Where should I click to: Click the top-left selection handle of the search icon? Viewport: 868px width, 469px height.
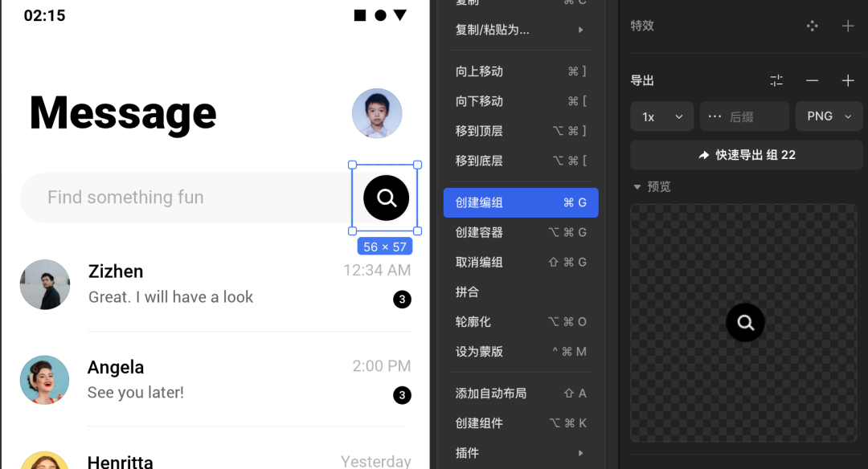(352, 165)
